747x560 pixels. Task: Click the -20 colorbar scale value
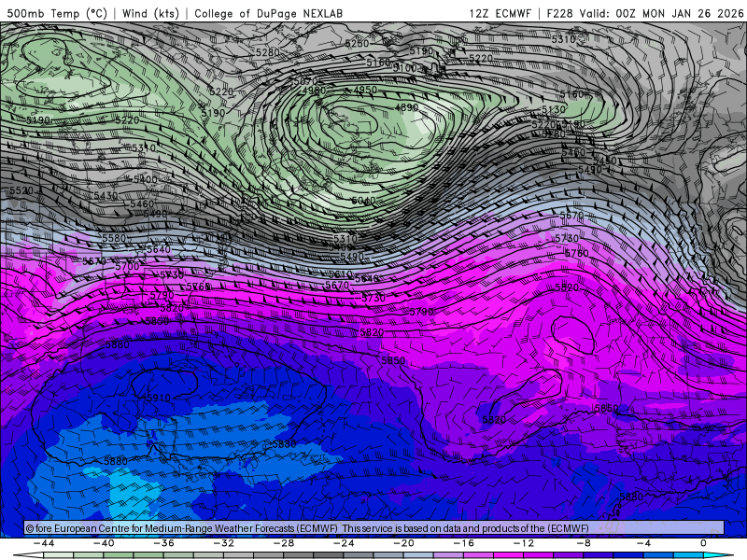pos(404,543)
